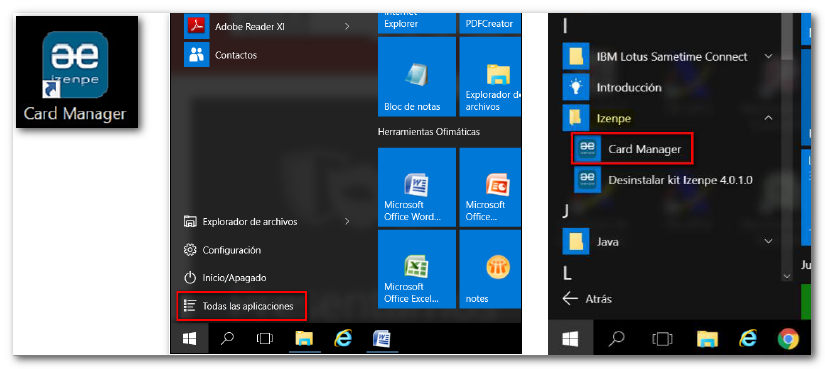
Task: Expand the Explorador de archivos jump list arrow
Action: (347, 222)
